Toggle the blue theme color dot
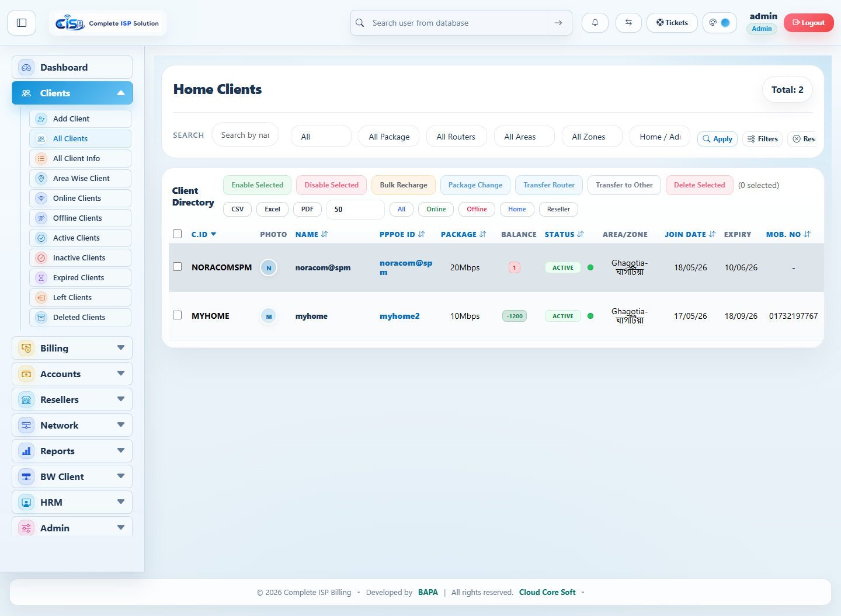Viewport: 841px width, 616px height. pyautogui.click(x=725, y=23)
